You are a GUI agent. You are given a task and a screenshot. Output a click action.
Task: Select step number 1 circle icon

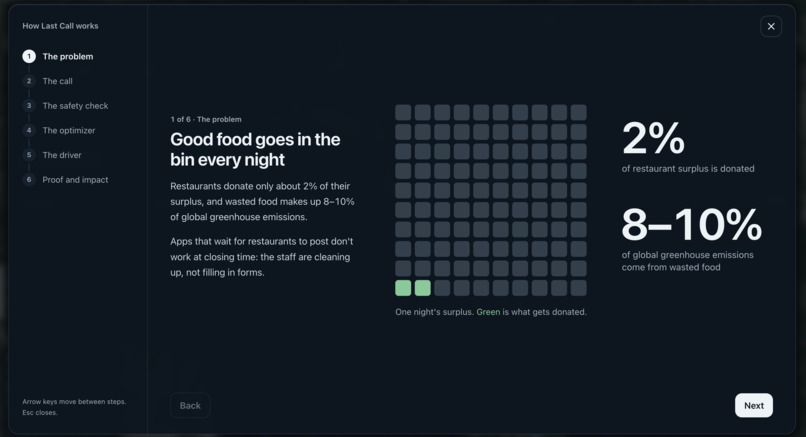pyautogui.click(x=29, y=56)
